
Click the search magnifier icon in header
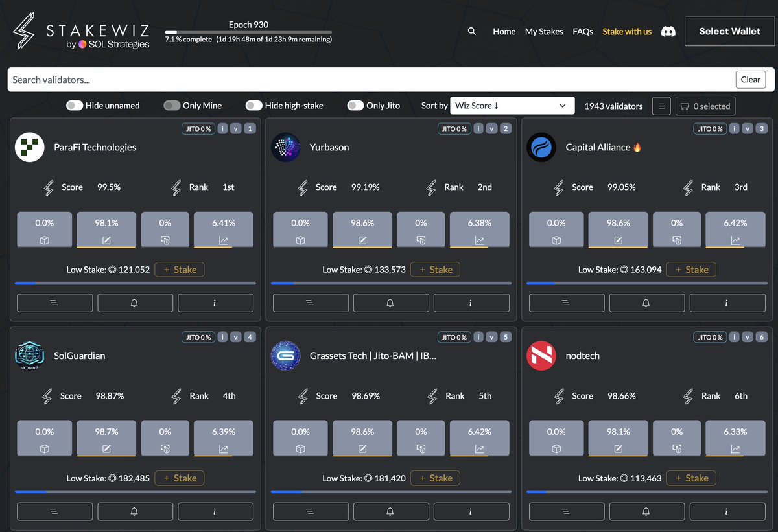click(471, 31)
